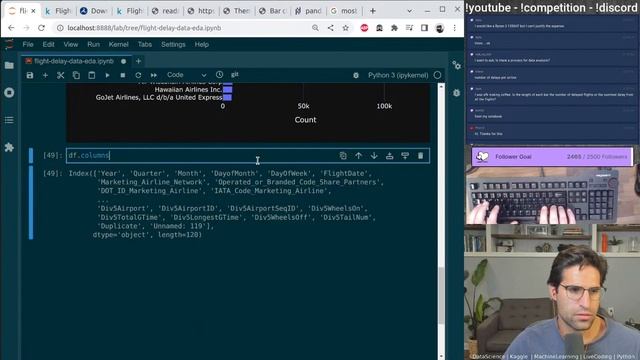Duplicate cell icon in the cell toolbar
The width and height of the screenshot is (640, 360).
(343, 156)
